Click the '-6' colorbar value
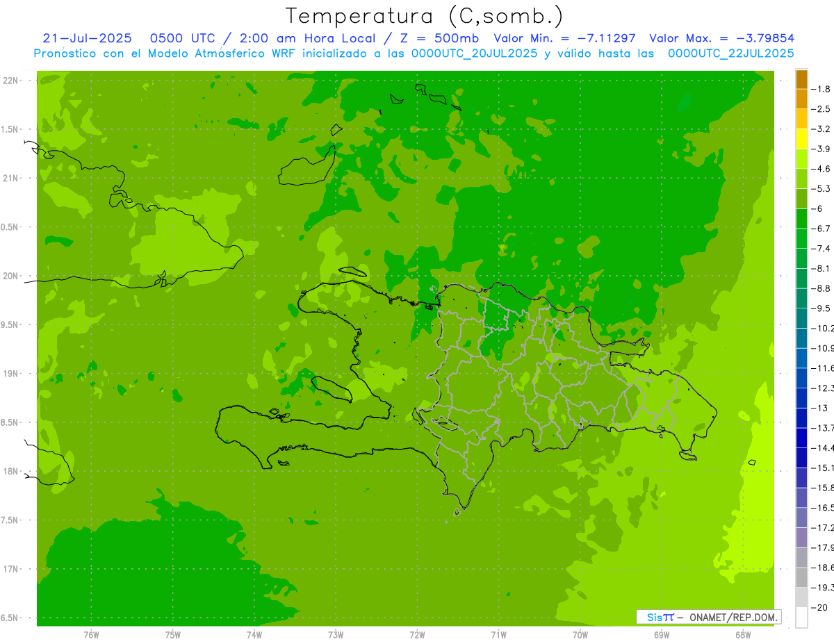Viewport: 834px width, 644px height. tap(817, 208)
